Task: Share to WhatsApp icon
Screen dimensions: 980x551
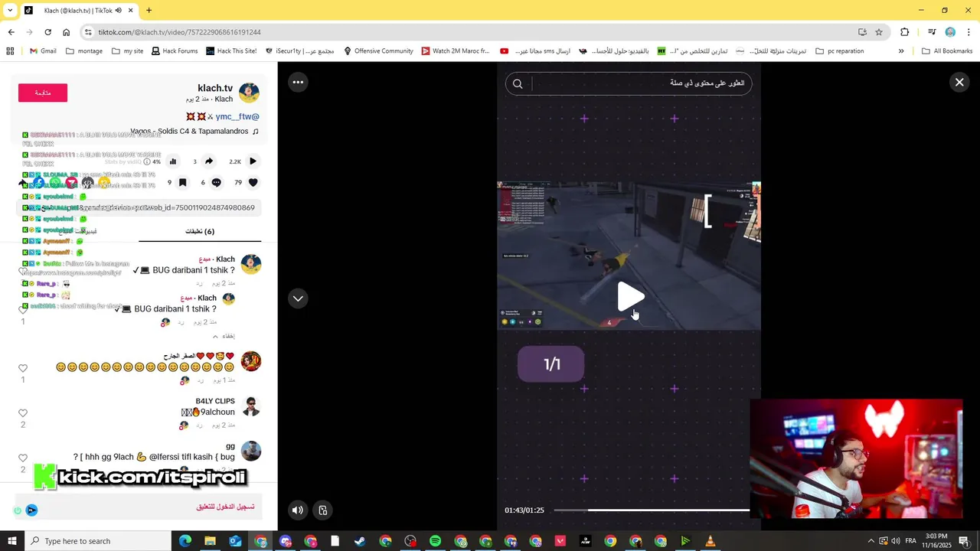Action: click(x=55, y=183)
